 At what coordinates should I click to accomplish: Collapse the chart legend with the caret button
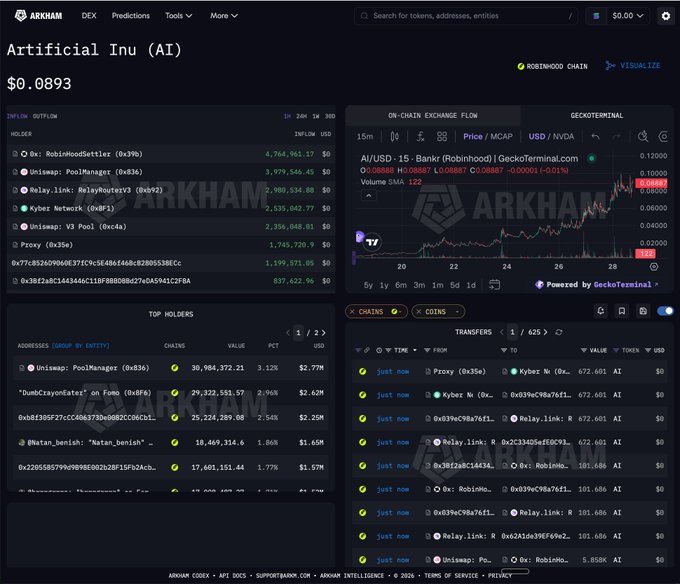tap(369, 196)
